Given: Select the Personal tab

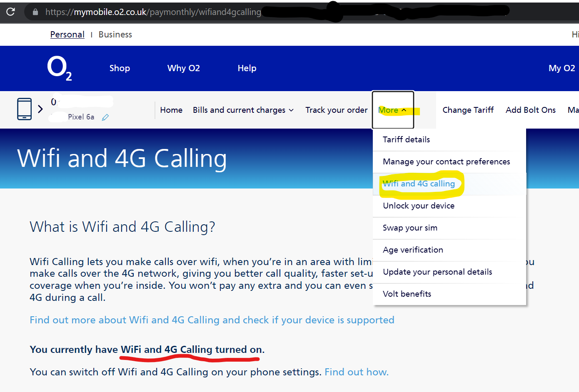Looking at the screenshot, I should click(67, 34).
